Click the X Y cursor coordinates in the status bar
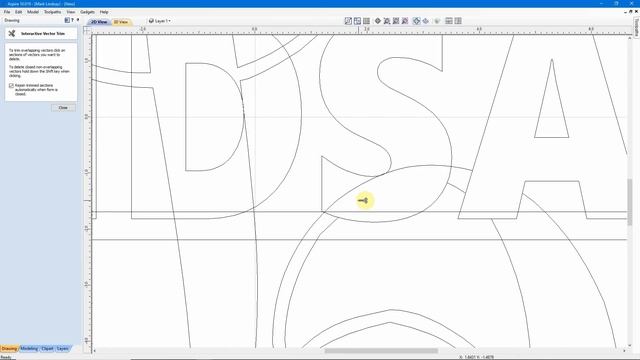The height and width of the screenshot is (360, 640). point(477,357)
